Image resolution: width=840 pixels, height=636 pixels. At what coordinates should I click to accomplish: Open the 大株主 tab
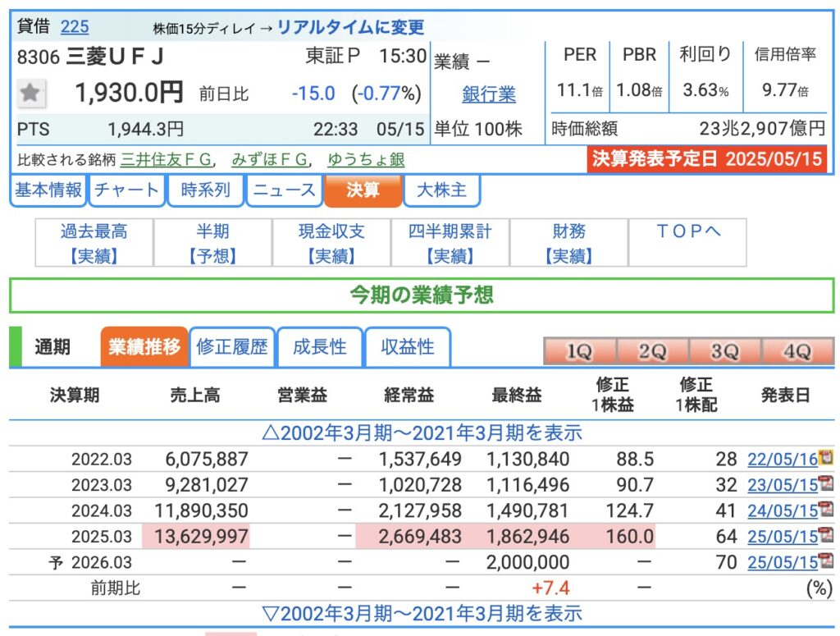pos(442,190)
